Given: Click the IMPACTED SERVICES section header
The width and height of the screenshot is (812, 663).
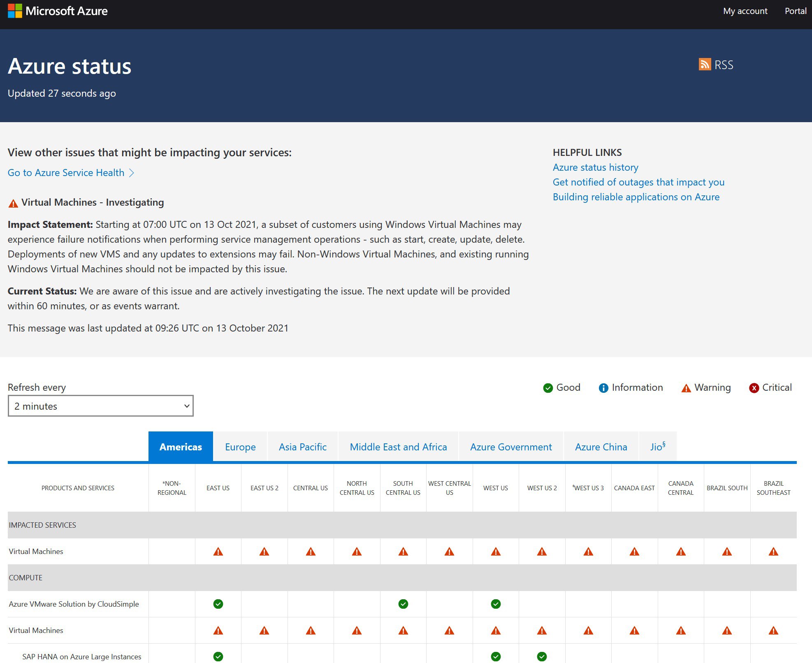Looking at the screenshot, I should coord(402,525).
